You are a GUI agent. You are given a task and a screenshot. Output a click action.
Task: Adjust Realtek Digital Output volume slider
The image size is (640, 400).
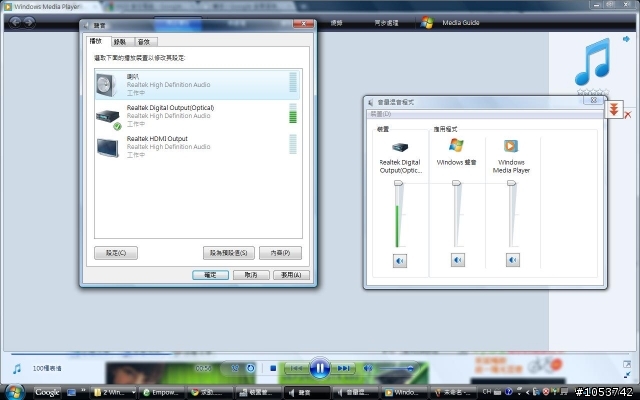tap(398, 184)
